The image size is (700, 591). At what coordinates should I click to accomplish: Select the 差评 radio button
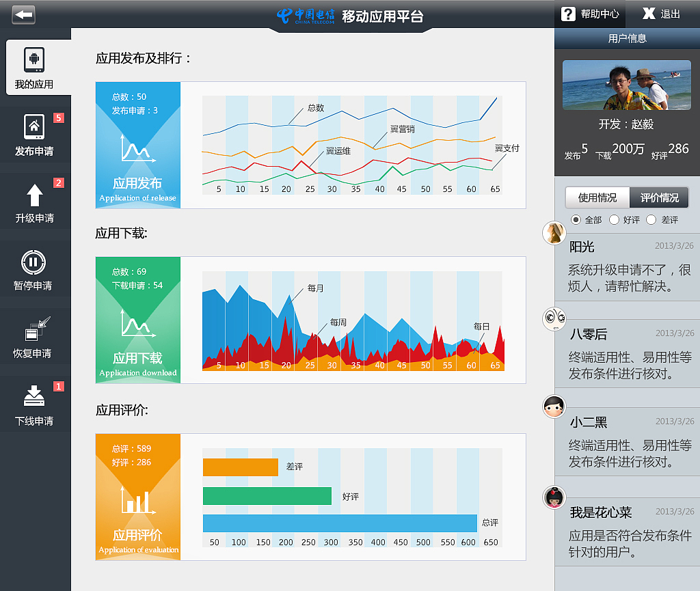pyautogui.click(x=651, y=220)
